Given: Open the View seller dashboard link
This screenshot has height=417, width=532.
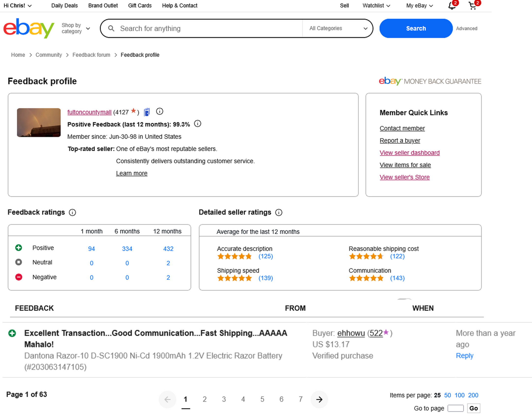Looking at the screenshot, I should point(410,153).
